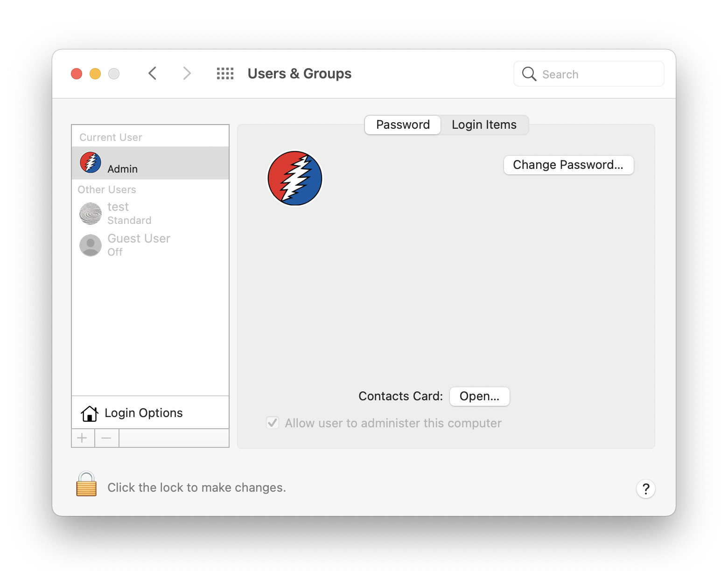Show all preferences via grid icon
Viewport: 728px width, 571px height.
[225, 73]
